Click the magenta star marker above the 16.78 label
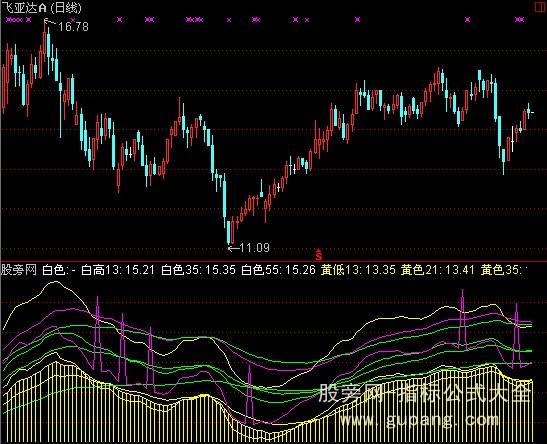This screenshot has width=547, height=444. 73,20
